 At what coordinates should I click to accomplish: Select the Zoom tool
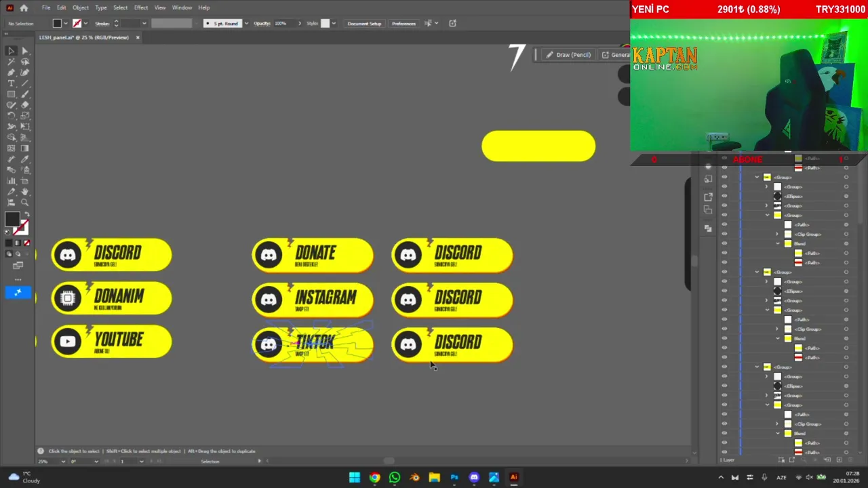pos(25,203)
